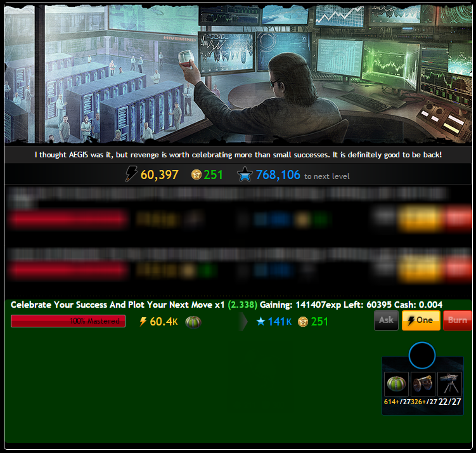Click the black circle with blue ring
Image resolution: width=476 pixels, height=453 pixels.
[x=422, y=355]
